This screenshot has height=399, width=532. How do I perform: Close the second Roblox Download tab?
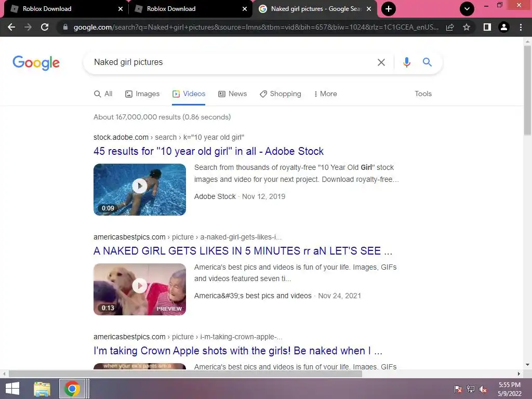coord(245,9)
